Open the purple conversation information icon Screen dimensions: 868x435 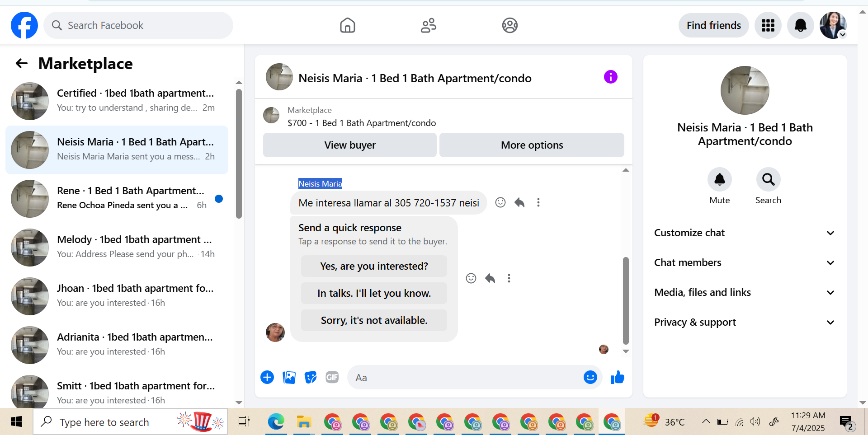[610, 77]
